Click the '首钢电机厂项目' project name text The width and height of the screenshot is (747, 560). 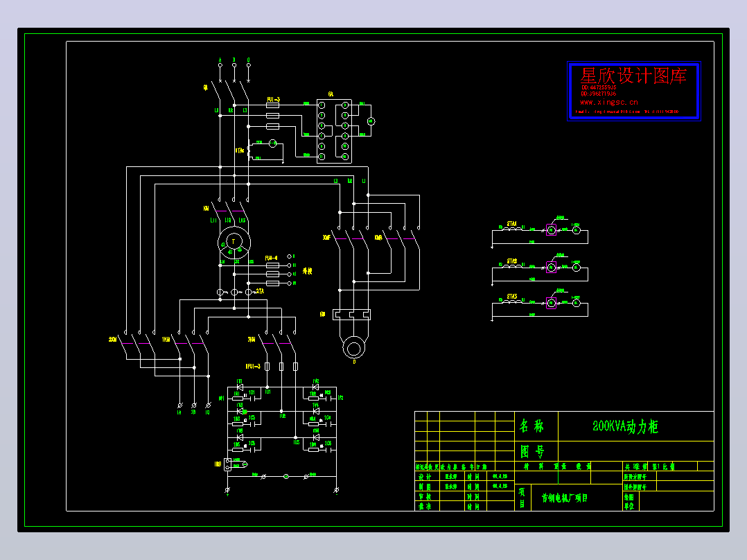pyautogui.click(x=565, y=498)
